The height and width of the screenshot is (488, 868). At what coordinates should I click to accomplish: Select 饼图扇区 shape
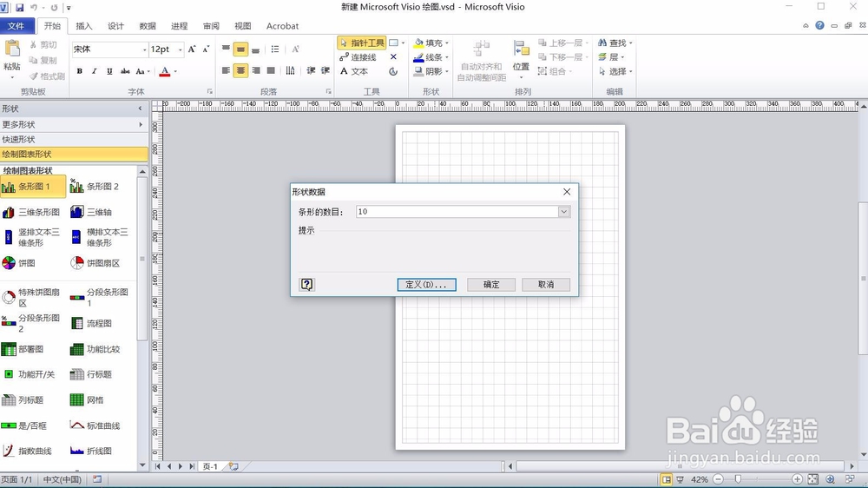[x=95, y=263]
